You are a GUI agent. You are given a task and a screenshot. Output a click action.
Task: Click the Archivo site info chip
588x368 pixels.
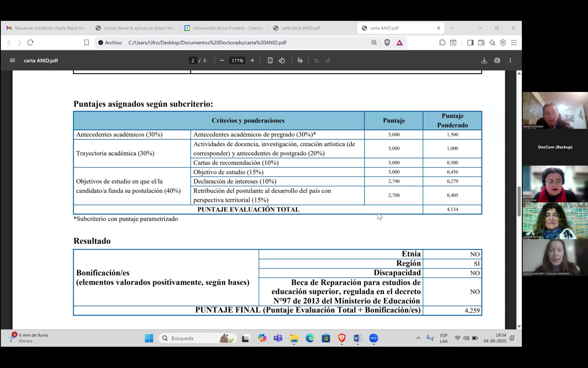[x=110, y=43]
